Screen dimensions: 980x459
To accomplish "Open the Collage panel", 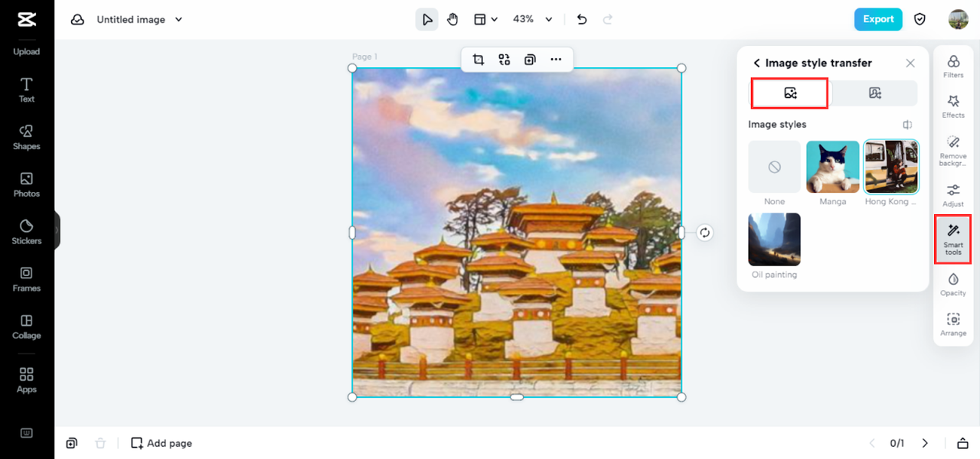I will tap(27, 327).
